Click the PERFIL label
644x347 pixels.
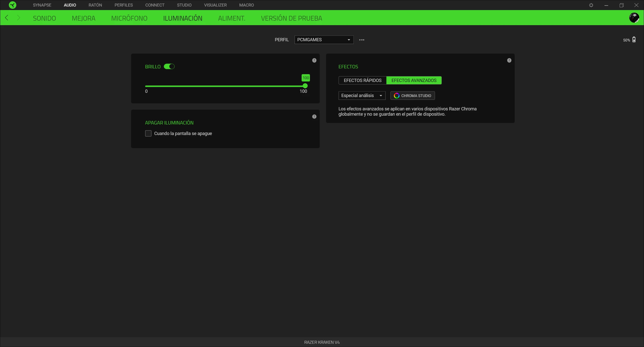[x=282, y=40]
